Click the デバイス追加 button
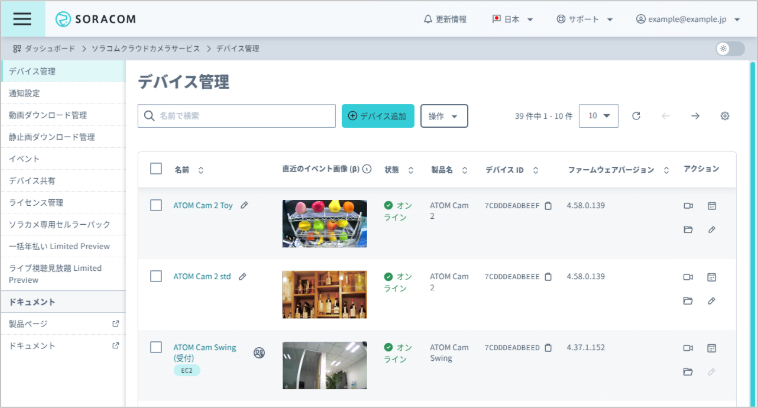This screenshot has width=758, height=408. point(378,116)
